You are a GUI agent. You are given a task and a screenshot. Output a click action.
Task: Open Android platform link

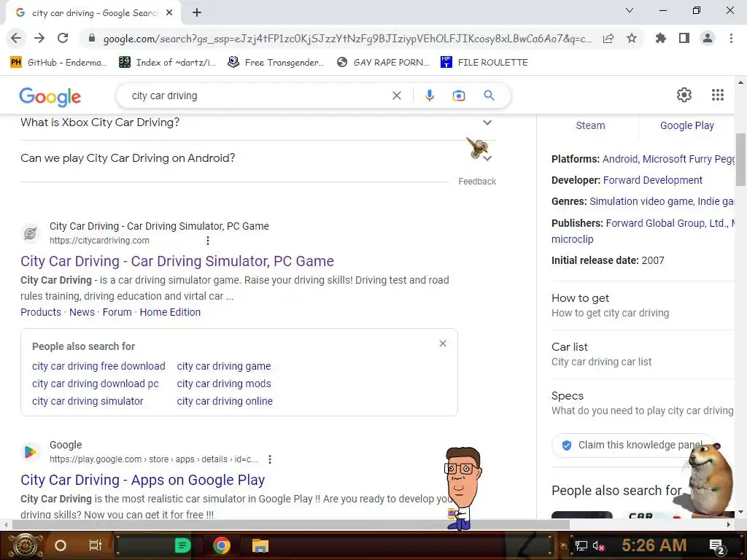pyautogui.click(x=620, y=159)
